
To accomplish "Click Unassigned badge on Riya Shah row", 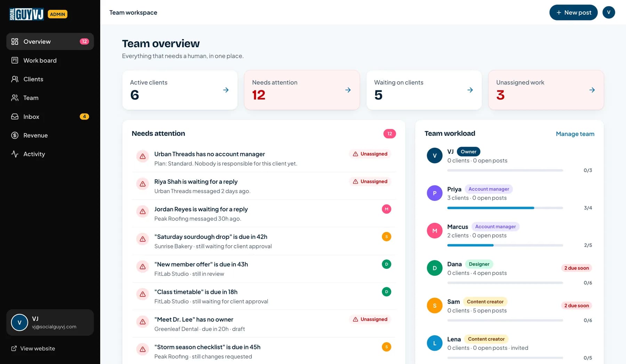I will (x=370, y=181).
